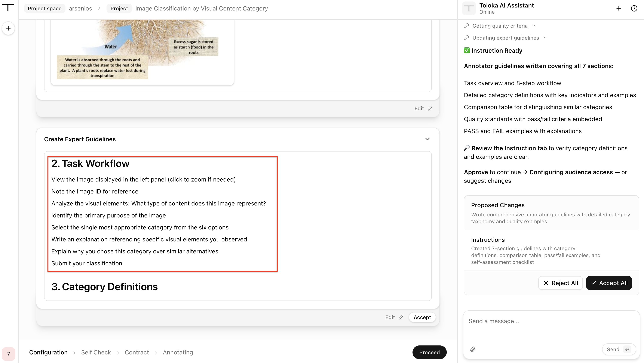Click 'Select the single most appropriate category' line
The height and width of the screenshot is (363, 644).
tap(140, 227)
